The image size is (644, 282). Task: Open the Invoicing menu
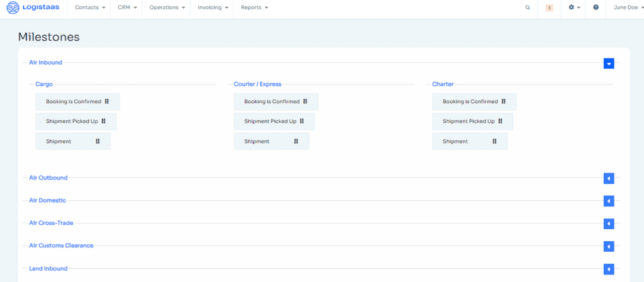[213, 8]
